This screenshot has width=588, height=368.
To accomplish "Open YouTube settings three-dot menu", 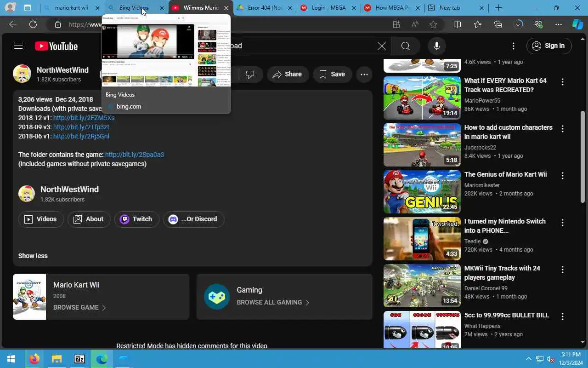I will [x=514, y=46].
